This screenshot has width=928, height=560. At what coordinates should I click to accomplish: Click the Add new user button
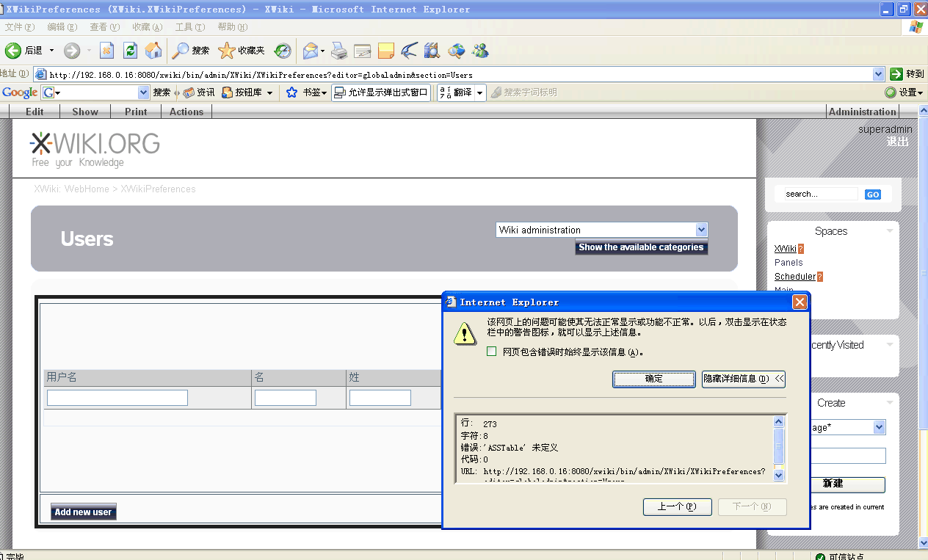[84, 512]
